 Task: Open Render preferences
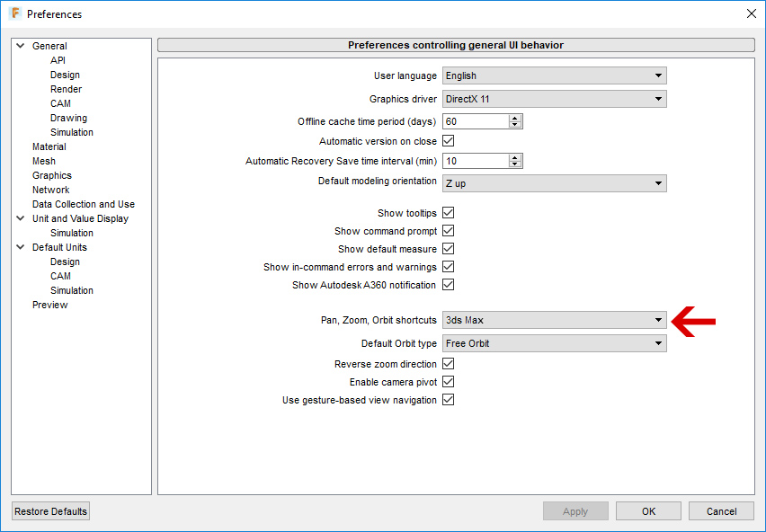pos(66,89)
